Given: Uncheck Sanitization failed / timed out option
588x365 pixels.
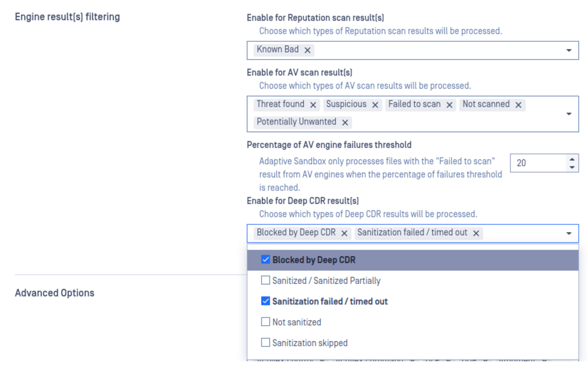Looking at the screenshot, I should click(265, 301).
